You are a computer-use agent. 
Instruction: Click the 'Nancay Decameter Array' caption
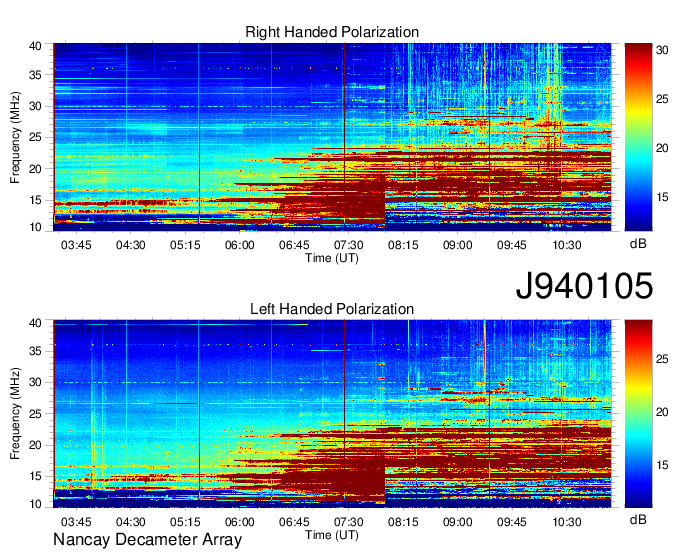click(147, 539)
